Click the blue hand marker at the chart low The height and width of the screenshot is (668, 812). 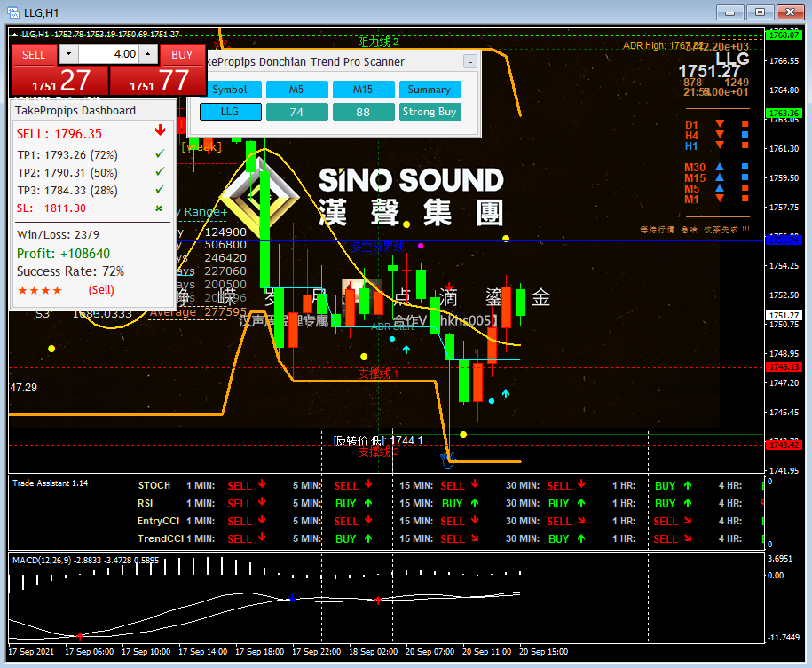point(447,460)
